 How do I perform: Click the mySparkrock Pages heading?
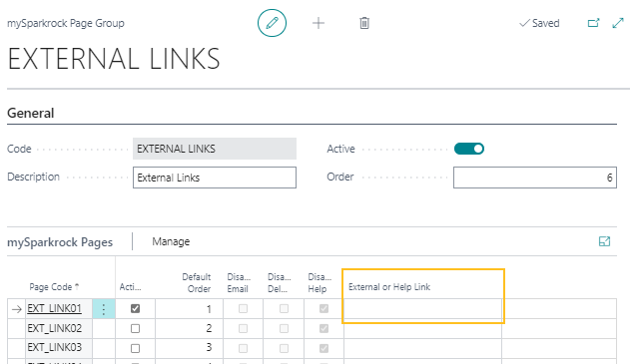point(60,242)
